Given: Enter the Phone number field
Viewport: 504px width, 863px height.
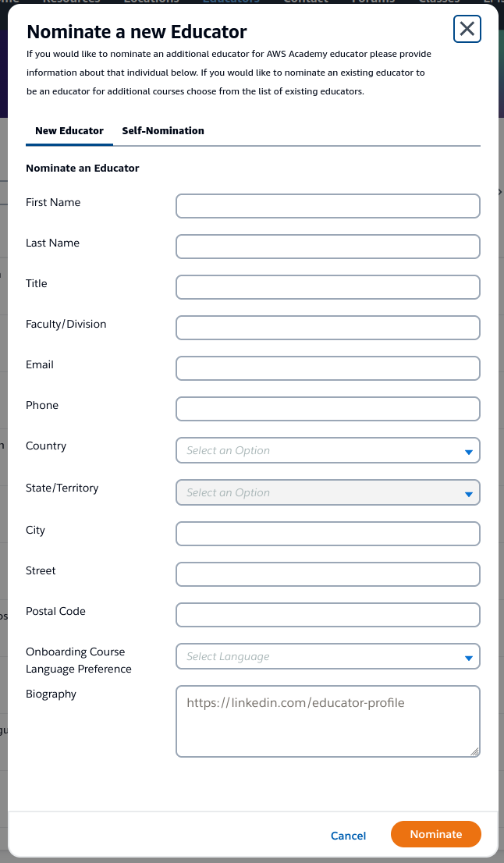Looking at the screenshot, I should point(328,409).
